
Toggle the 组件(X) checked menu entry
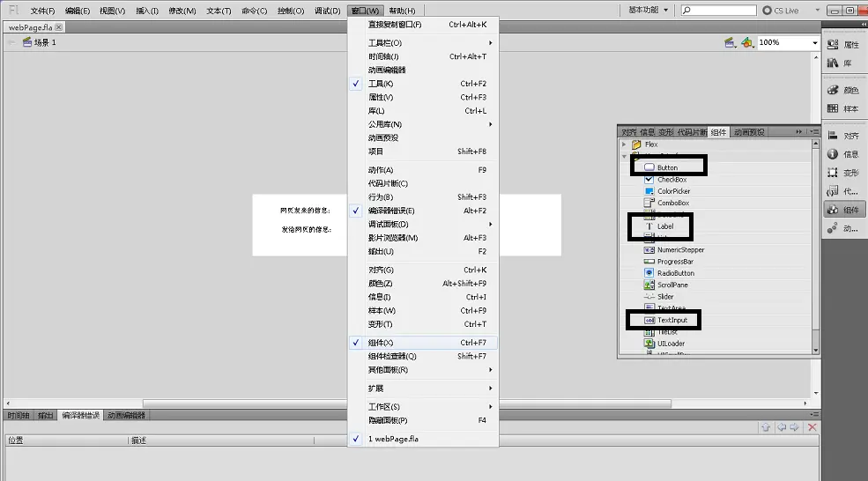point(424,343)
